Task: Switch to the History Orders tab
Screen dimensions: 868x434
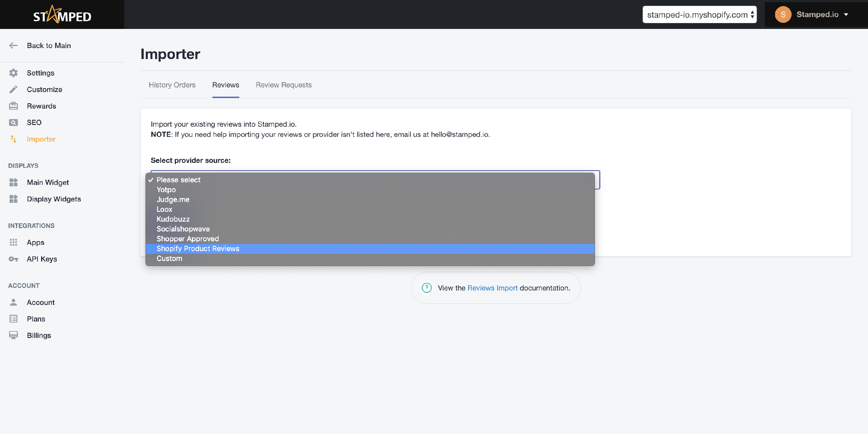Action: click(x=172, y=85)
